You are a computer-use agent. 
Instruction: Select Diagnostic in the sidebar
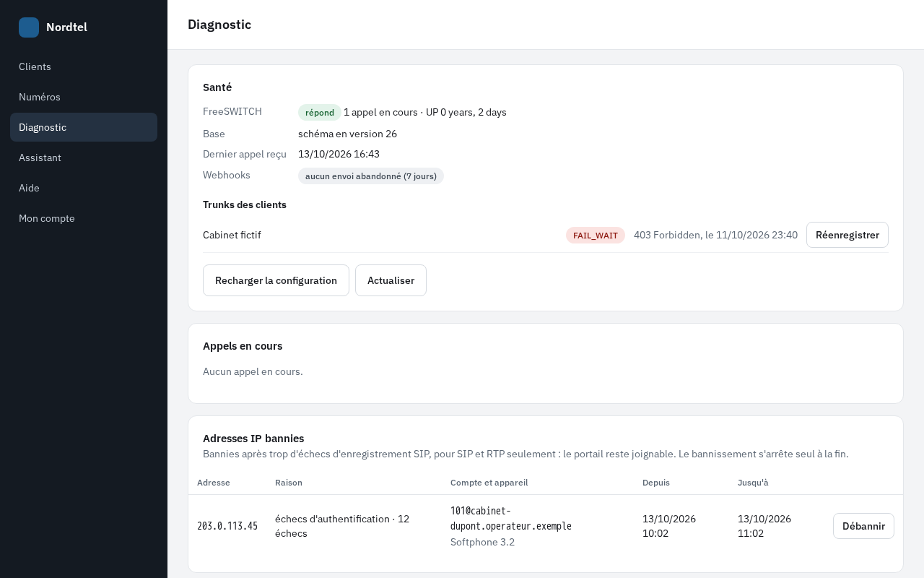(x=84, y=127)
